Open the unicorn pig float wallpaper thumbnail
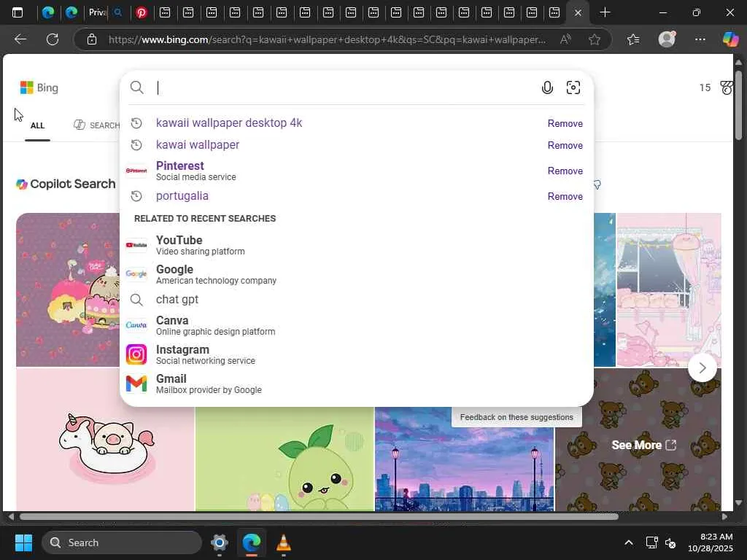 click(105, 439)
